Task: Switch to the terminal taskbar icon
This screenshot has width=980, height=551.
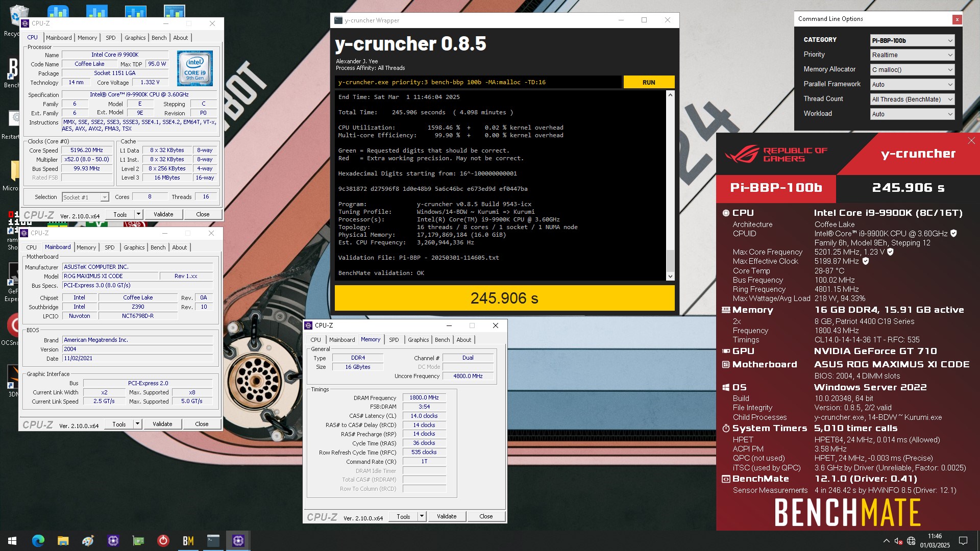Action: (x=213, y=541)
